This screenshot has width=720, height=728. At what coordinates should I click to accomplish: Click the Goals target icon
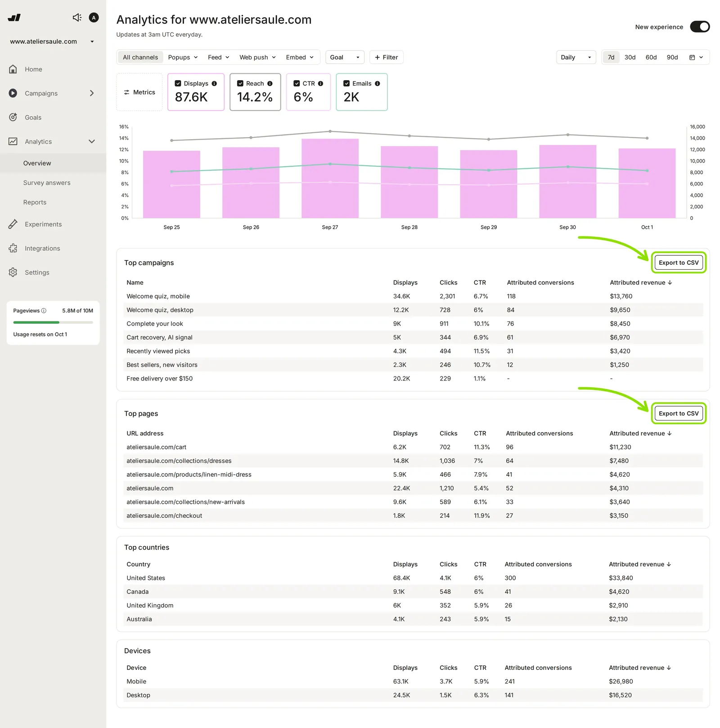coord(13,117)
